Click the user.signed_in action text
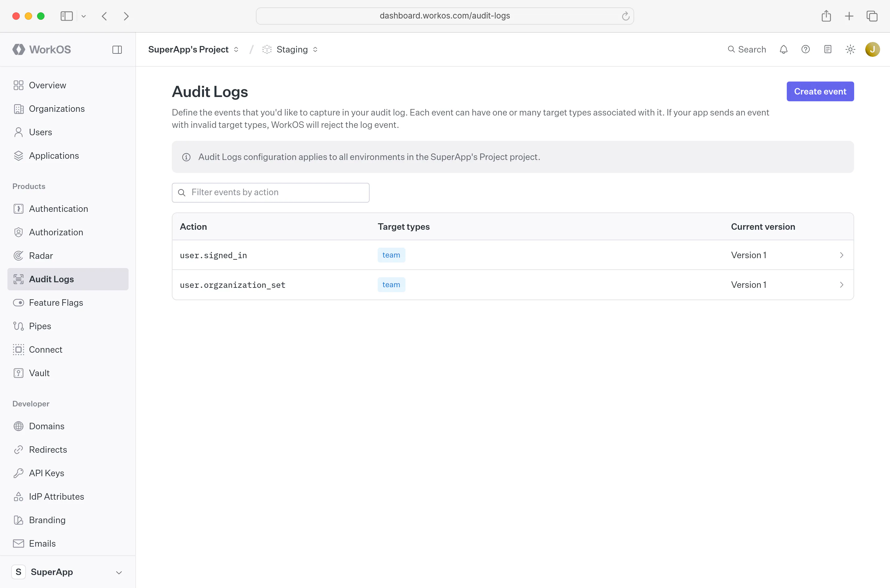 tap(213, 255)
